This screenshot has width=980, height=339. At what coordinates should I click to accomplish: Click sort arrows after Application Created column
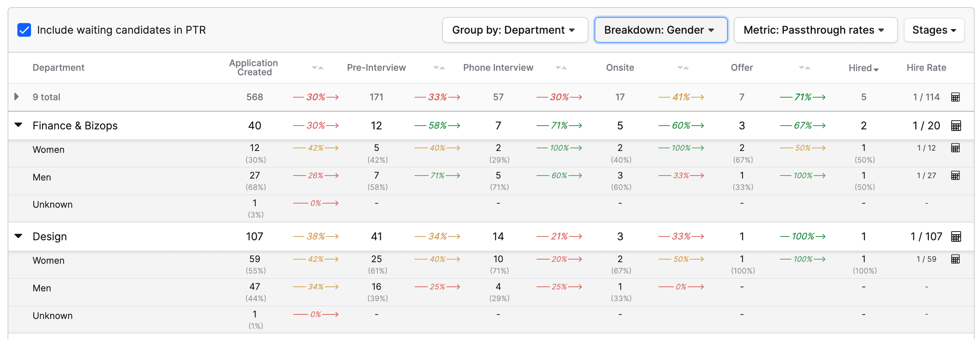tap(317, 68)
